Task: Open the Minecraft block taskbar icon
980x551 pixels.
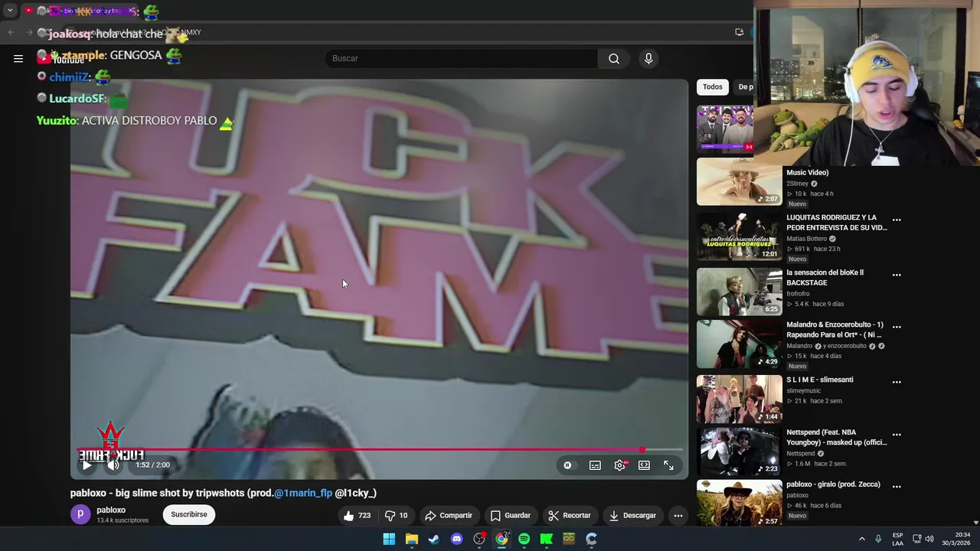Action: [569, 539]
